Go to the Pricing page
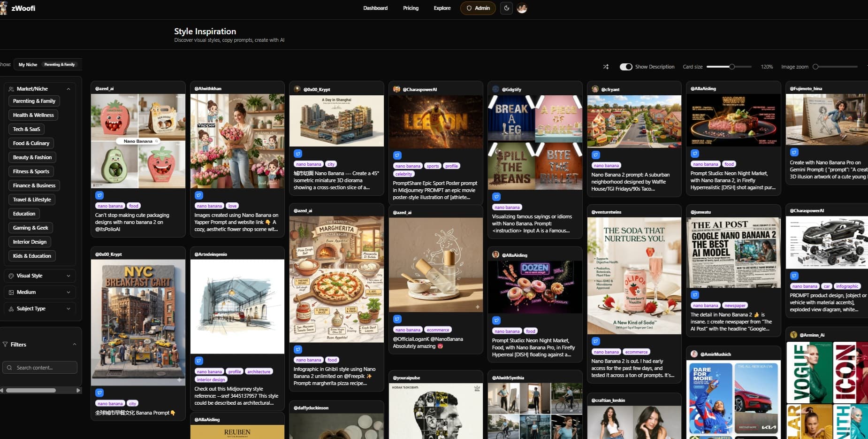The width and height of the screenshot is (868, 439). pyautogui.click(x=411, y=8)
